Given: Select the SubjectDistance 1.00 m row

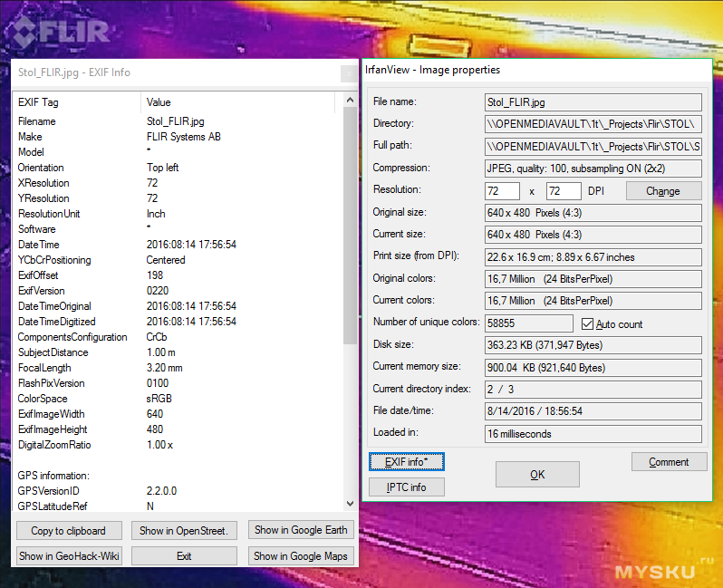Looking at the screenshot, I should pos(178,352).
